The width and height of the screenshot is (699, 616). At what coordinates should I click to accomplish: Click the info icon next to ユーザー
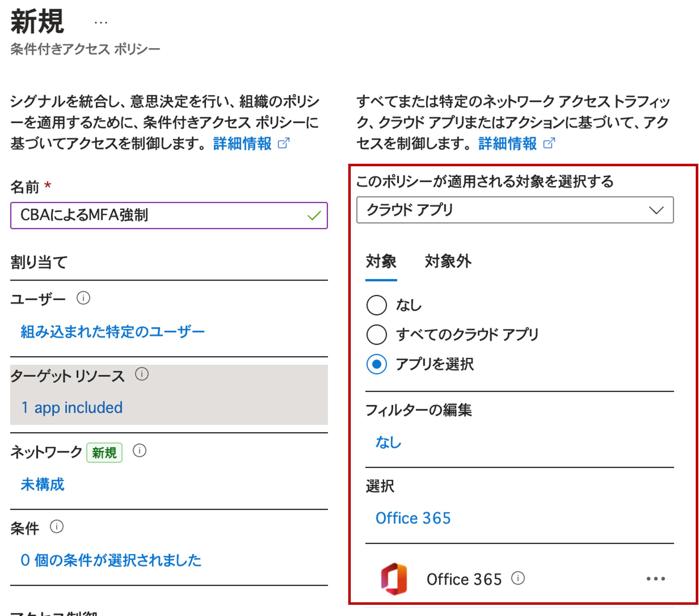[83, 298]
